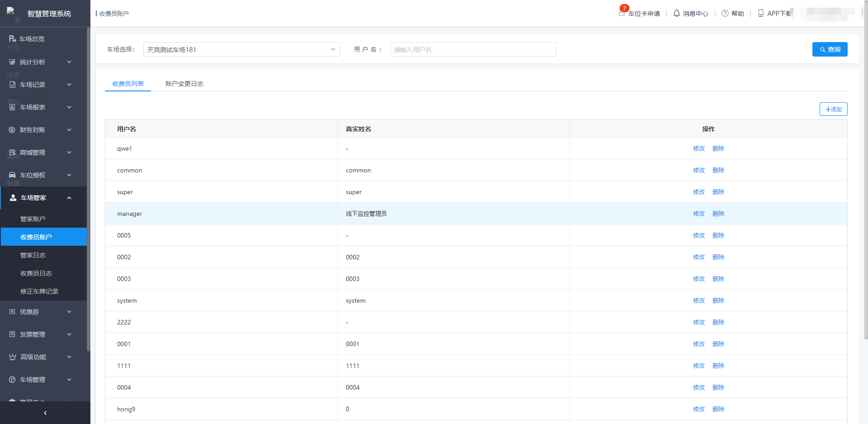The height and width of the screenshot is (424, 868).
Task: Open the 车场总览 overview icon
Action: click(x=13, y=39)
